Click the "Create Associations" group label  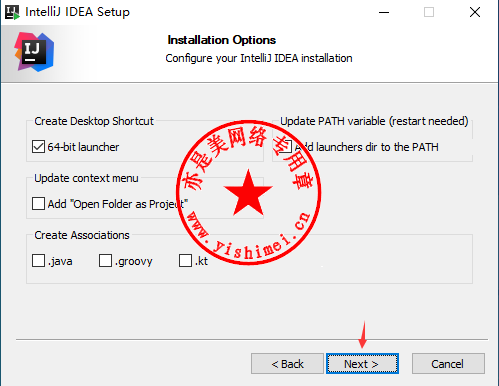82,235
